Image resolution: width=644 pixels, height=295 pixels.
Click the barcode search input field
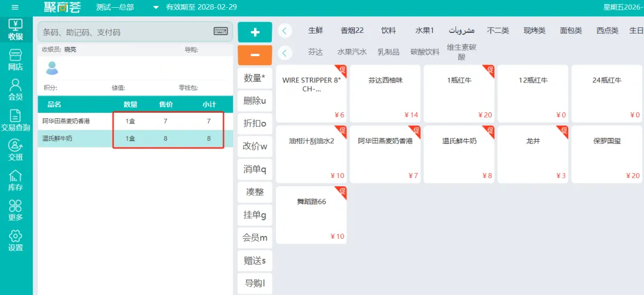coord(135,32)
